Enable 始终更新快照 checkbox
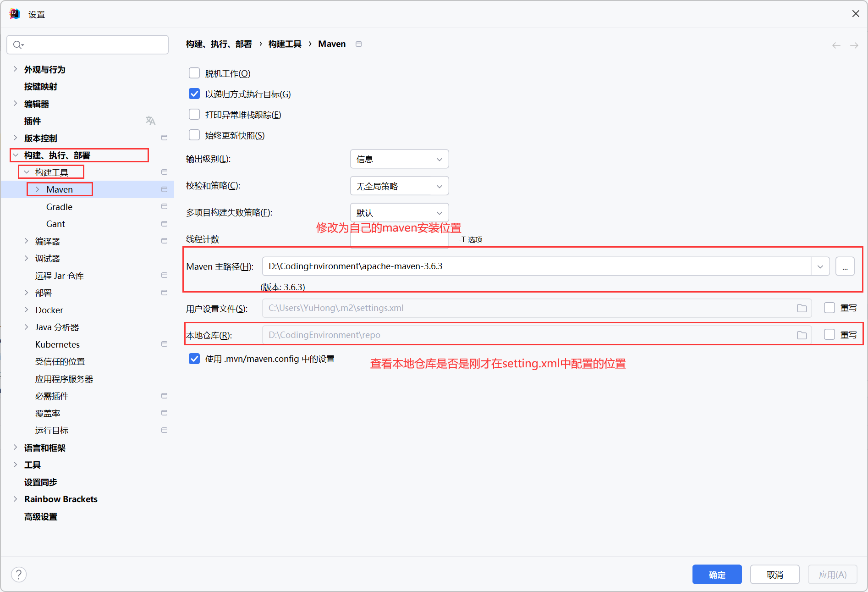 tap(194, 135)
